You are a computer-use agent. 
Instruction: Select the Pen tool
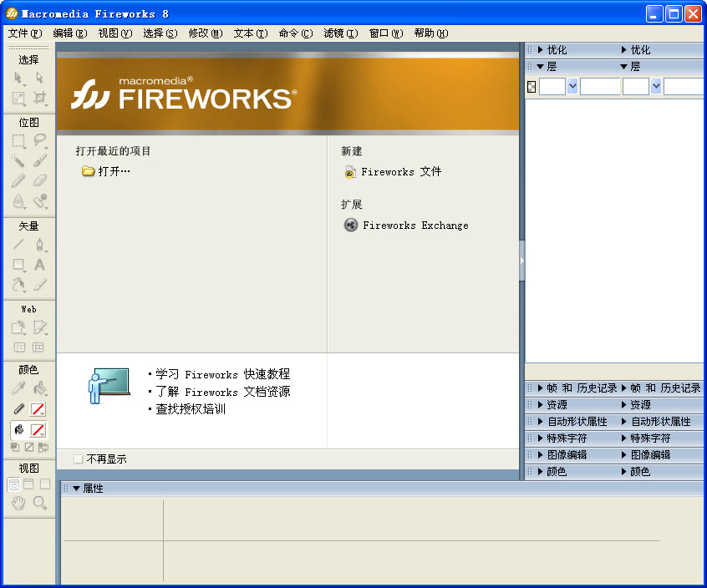pyautogui.click(x=41, y=244)
